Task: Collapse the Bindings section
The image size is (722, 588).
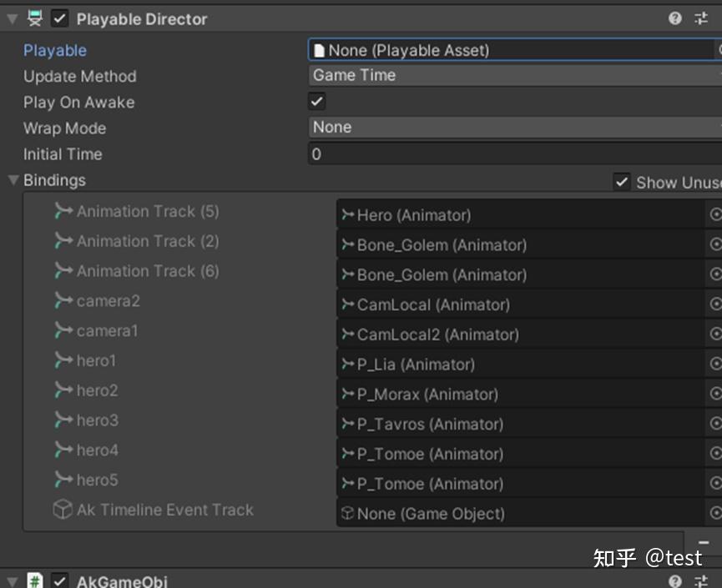Action: [x=12, y=180]
